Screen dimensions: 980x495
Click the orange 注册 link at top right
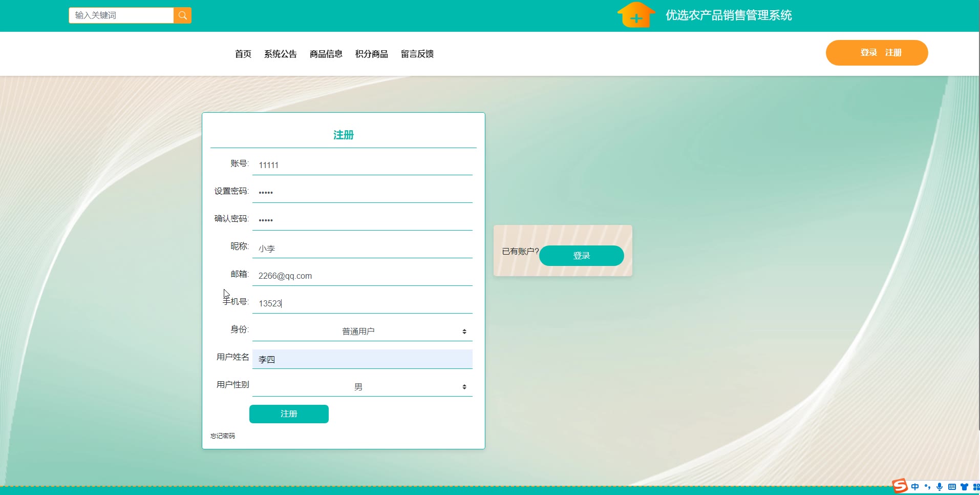point(893,52)
